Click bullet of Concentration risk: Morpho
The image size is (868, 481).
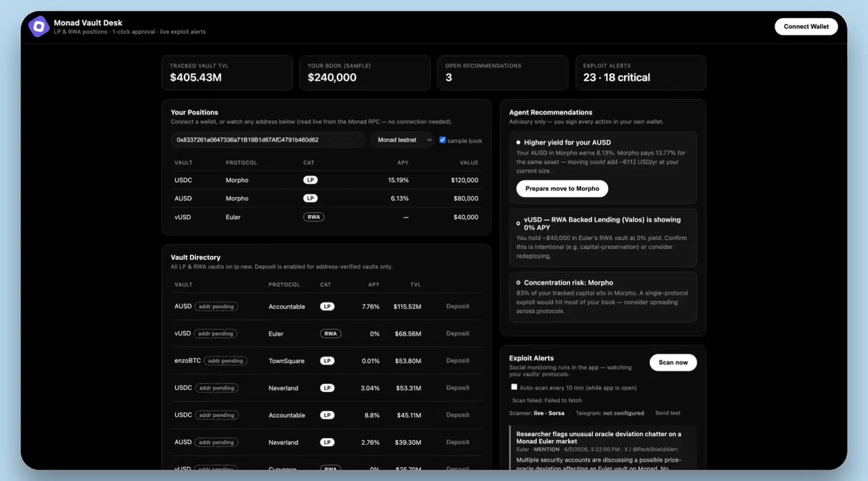point(518,283)
